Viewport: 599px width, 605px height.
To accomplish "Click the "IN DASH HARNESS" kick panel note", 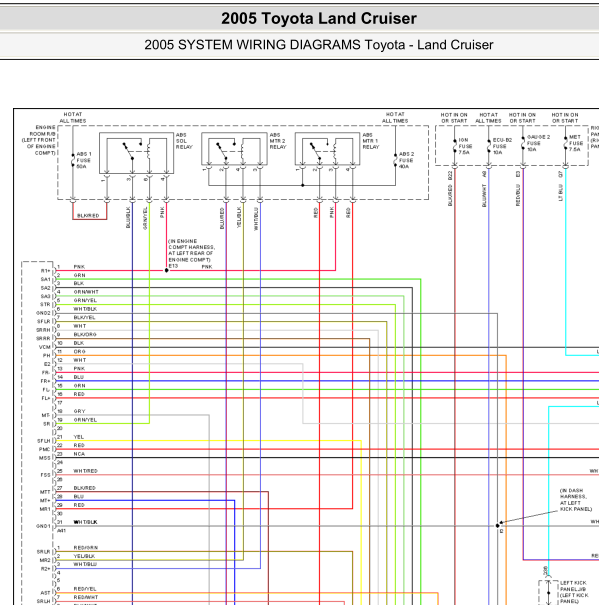I will (x=575, y=500).
